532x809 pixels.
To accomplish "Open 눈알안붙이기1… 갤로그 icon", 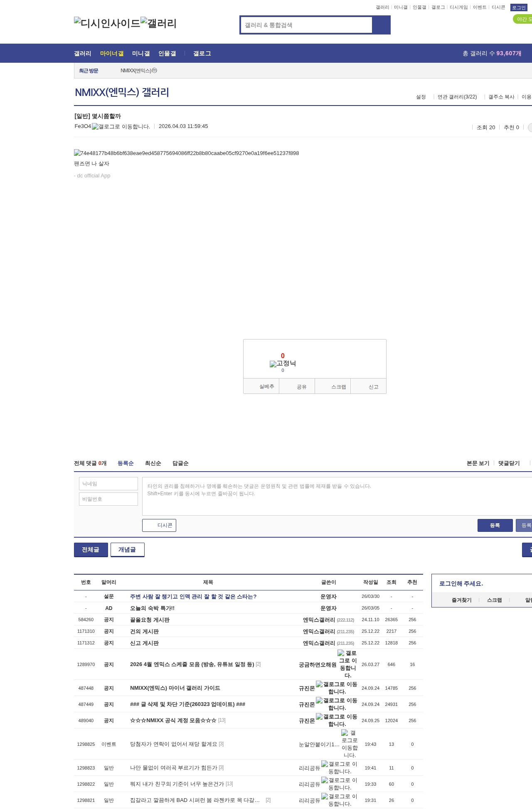I will click(349, 744).
